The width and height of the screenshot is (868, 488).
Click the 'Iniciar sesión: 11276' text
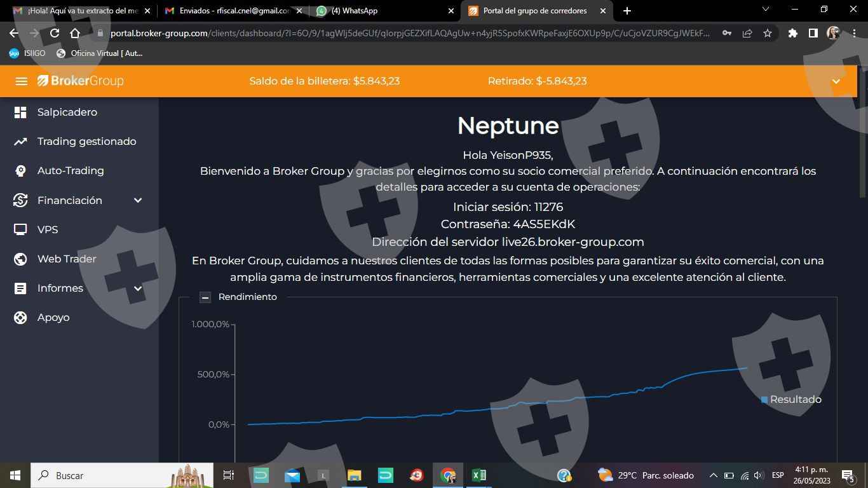508,207
